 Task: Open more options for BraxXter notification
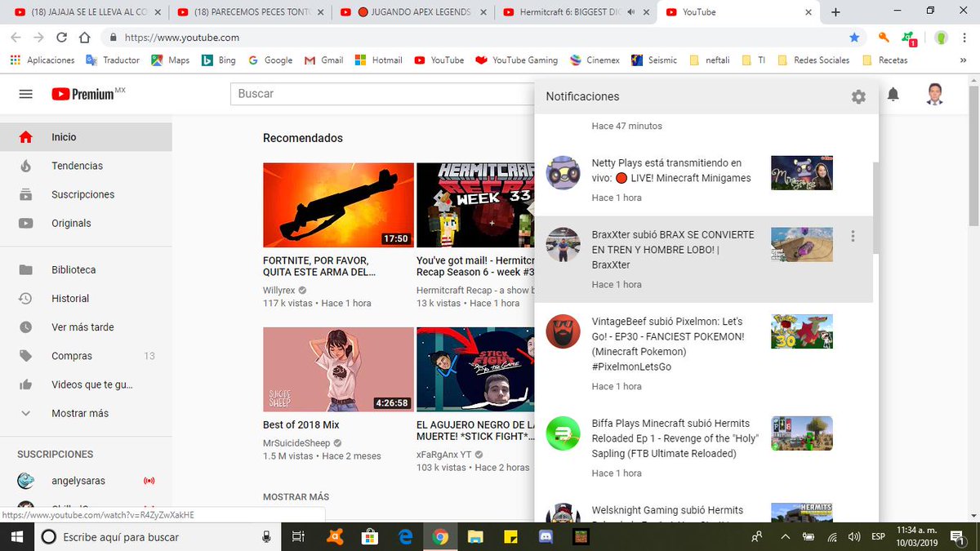click(853, 236)
